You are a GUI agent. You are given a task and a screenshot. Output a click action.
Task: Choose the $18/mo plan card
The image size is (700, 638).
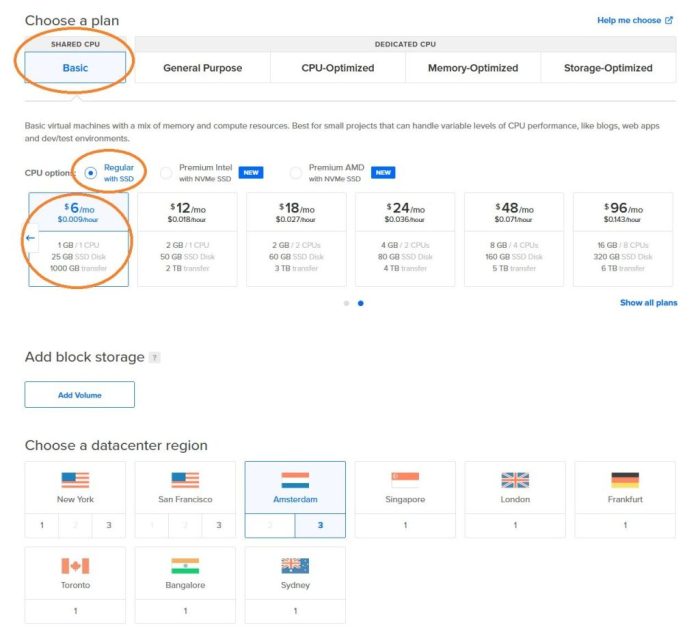point(296,239)
